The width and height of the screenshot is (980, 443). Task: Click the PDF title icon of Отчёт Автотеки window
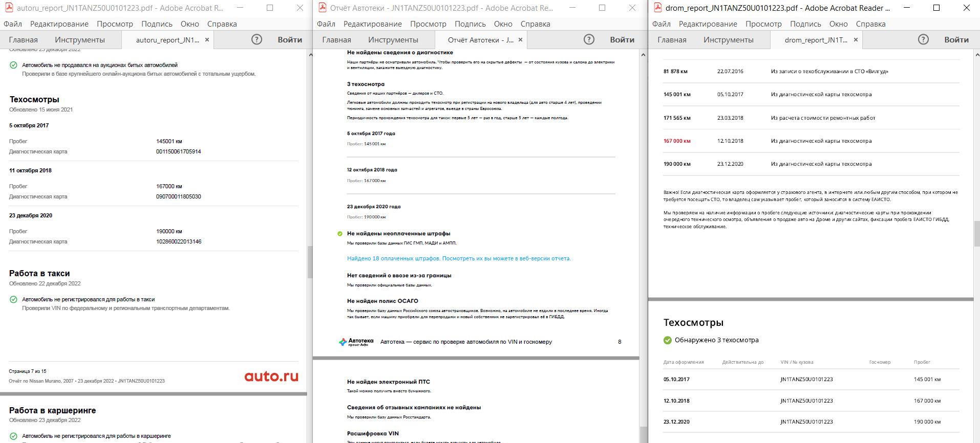(323, 8)
